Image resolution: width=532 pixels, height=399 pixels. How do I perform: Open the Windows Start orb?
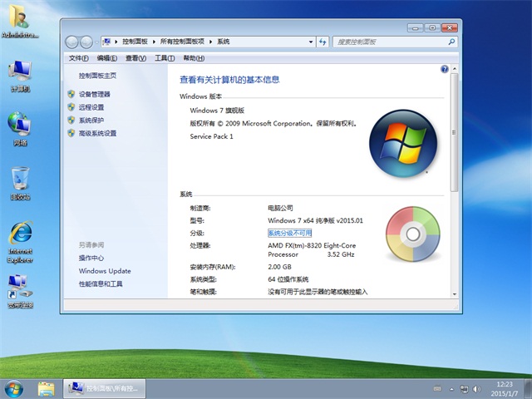pyautogui.click(x=14, y=388)
